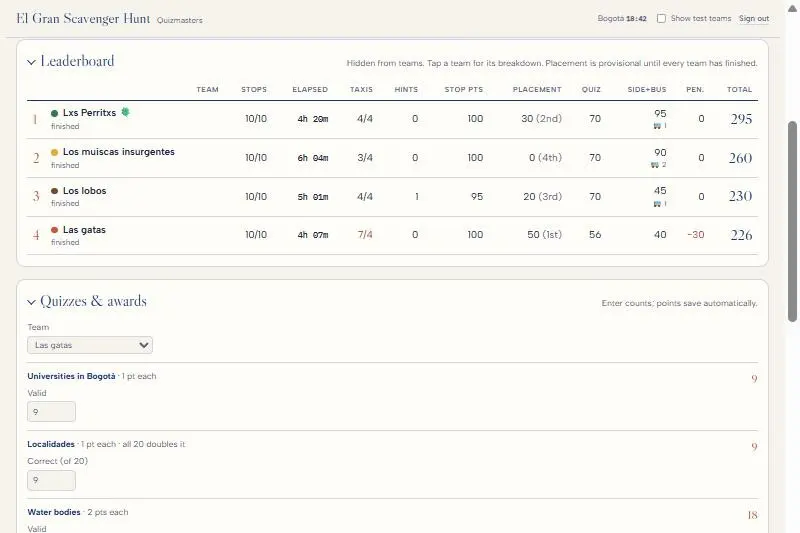Collapse the Leaderboard section chevron
The width and height of the screenshot is (800, 533).
(31, 62)
